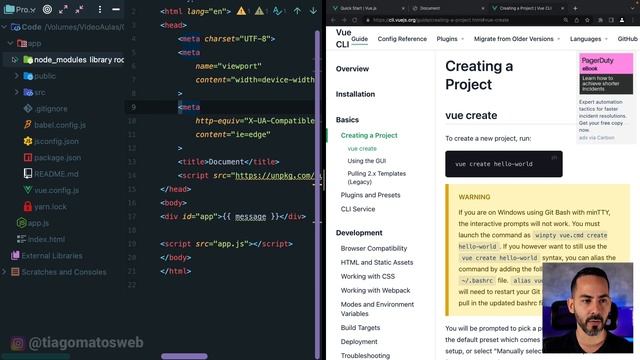Expand Scratches and Consoles
Screen dimensions: 640x360
point(4,272)
